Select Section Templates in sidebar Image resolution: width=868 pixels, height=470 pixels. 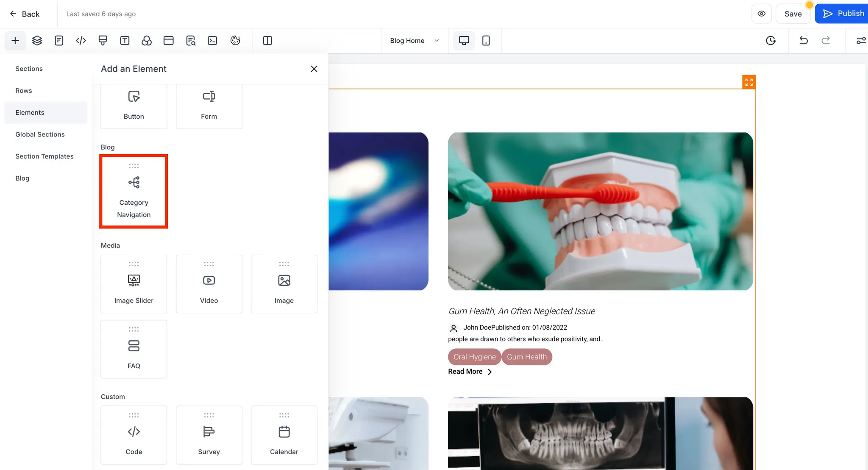44,156
